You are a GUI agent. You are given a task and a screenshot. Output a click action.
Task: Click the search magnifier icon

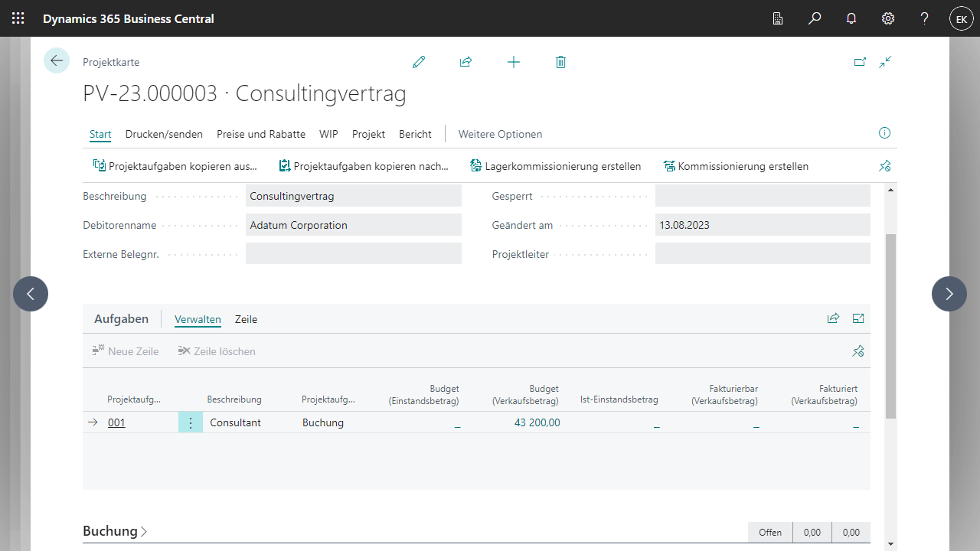[815, 18]
